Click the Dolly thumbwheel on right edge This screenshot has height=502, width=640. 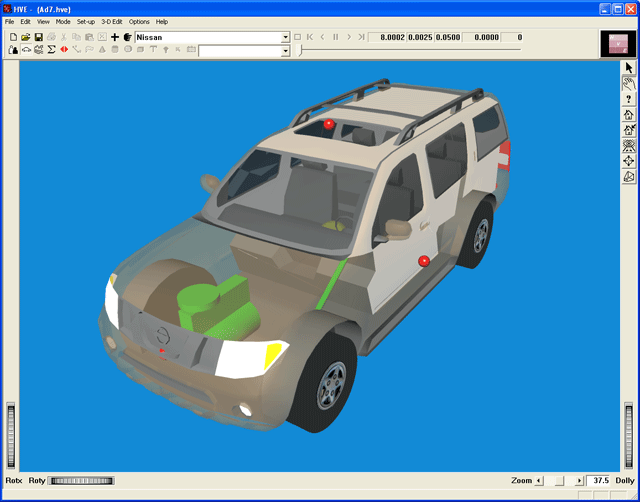(629, 436)
